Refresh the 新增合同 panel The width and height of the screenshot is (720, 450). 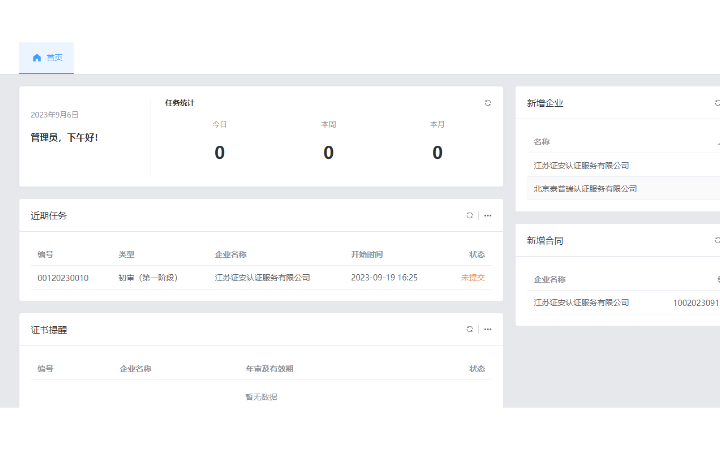(717, 240)
